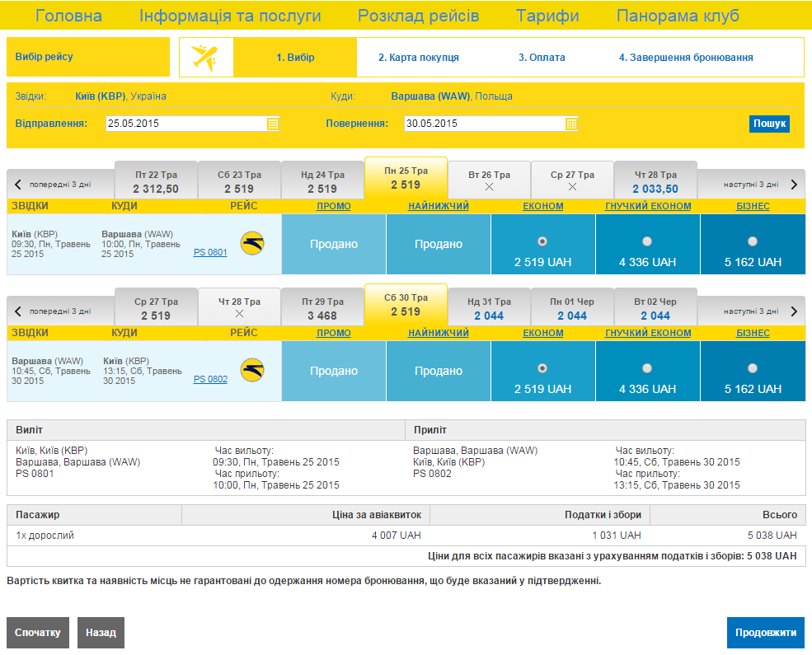Click airline logo next to PS 0801
Image resolution: width=812 pixels, height=655 pixels.
coord(252,243)
